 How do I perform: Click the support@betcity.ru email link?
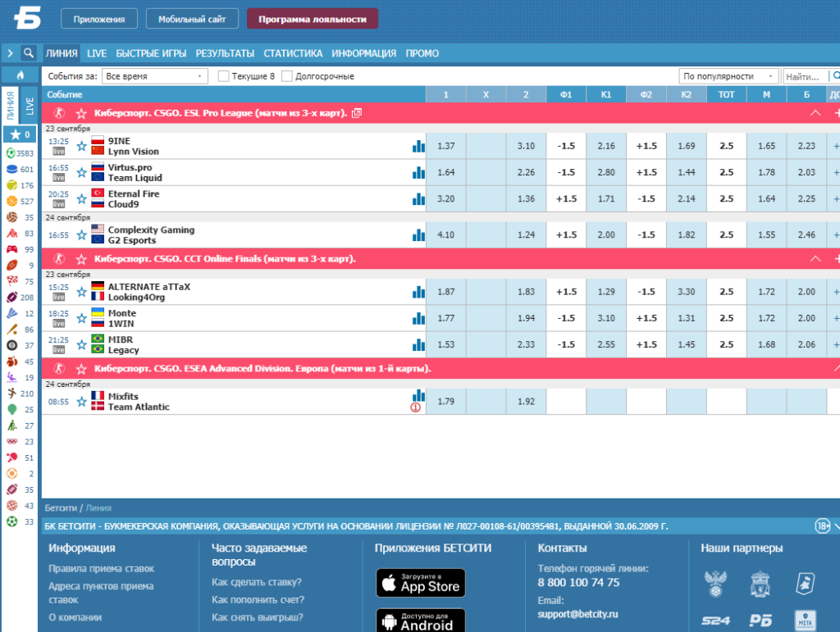577,614
